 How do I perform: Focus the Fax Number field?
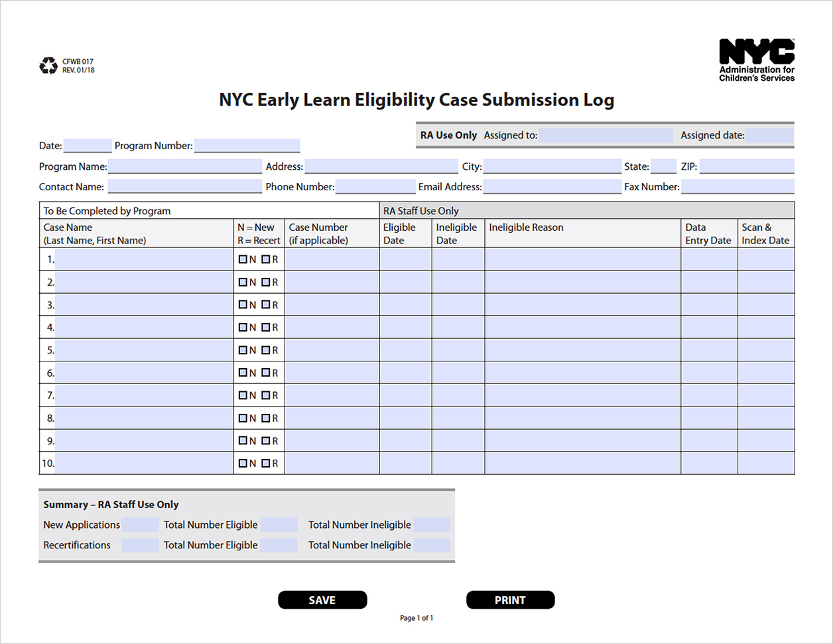coord(737,187)
